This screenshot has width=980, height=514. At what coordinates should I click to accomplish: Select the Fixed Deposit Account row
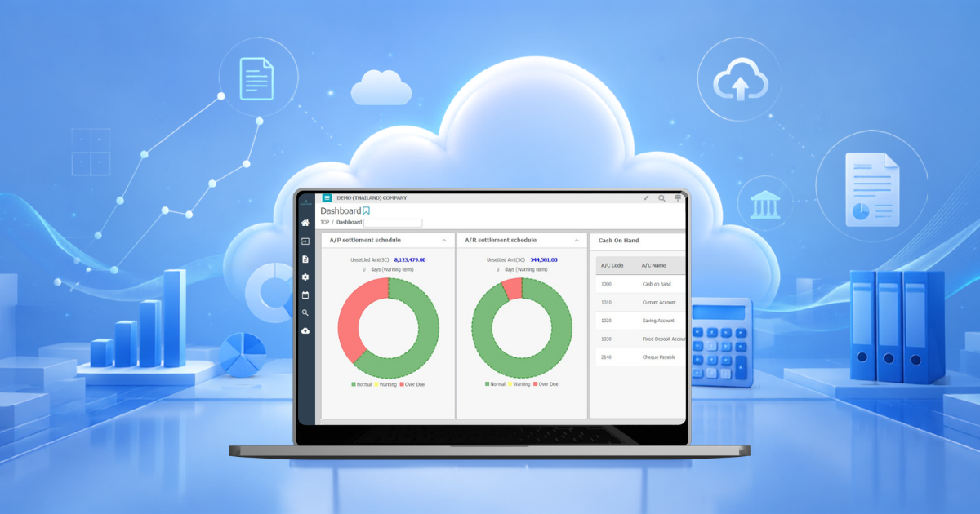(x=640, y=339)
